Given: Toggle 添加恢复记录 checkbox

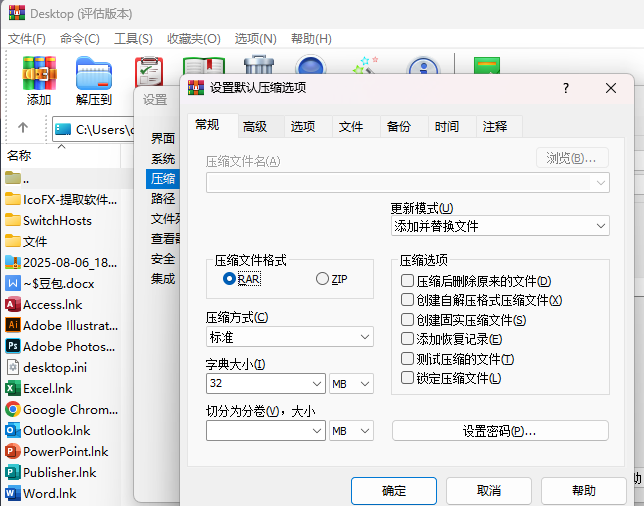Looking at the screenshot, I should [407, 339].
